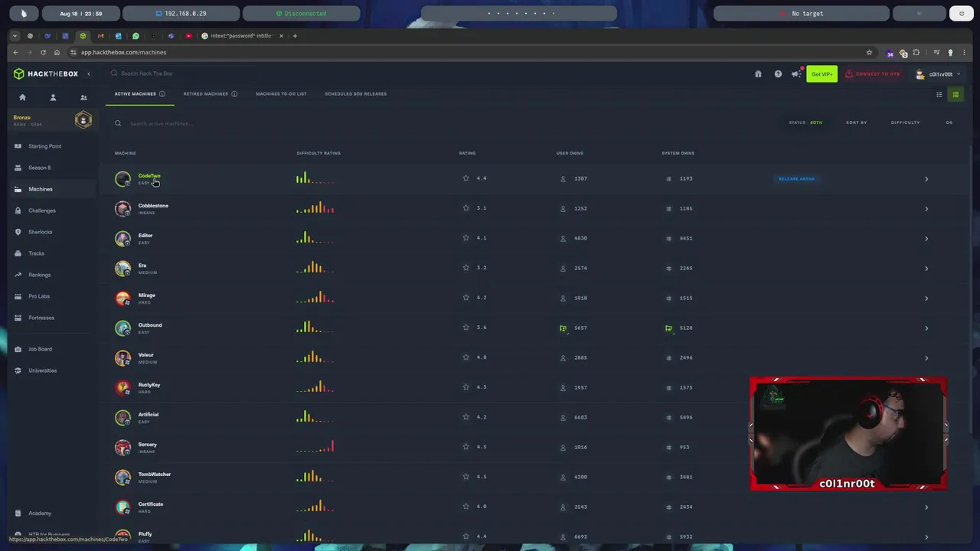Click the green system-own flag on Outbound

pyautogui.click(x=668, y=328)
